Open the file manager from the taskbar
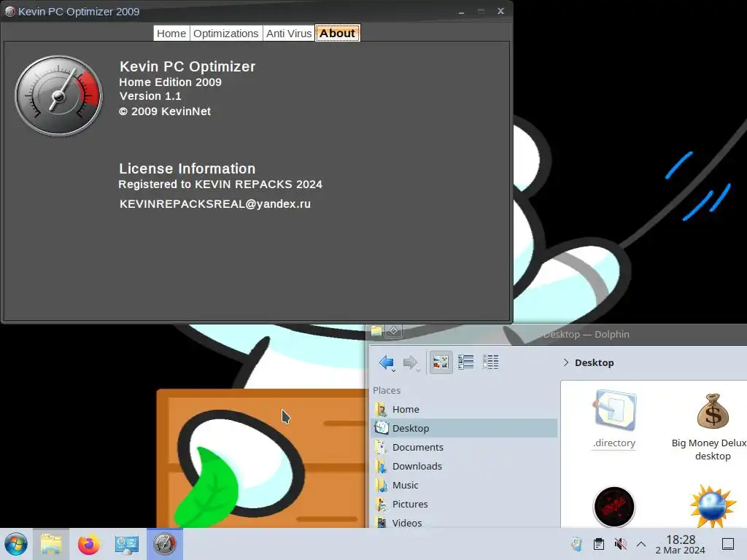This screenshot has width=747, height=560. coord(51,544)
